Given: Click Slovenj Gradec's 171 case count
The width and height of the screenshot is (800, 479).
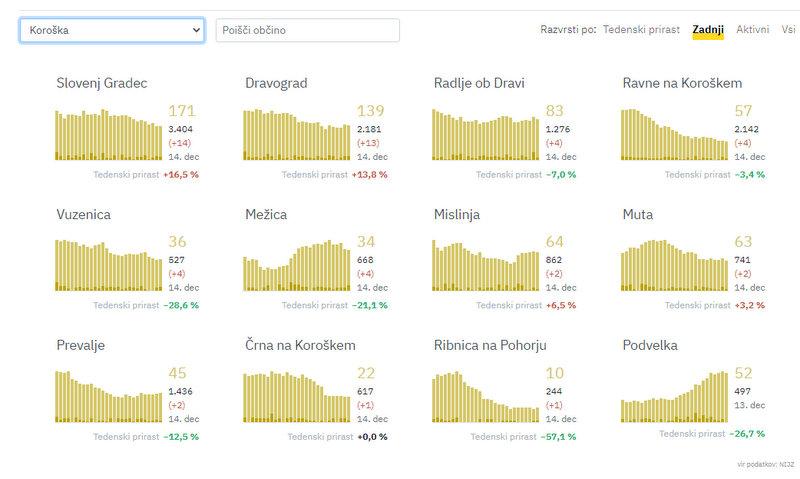Looking at the screenshot, I should [182, 111].
